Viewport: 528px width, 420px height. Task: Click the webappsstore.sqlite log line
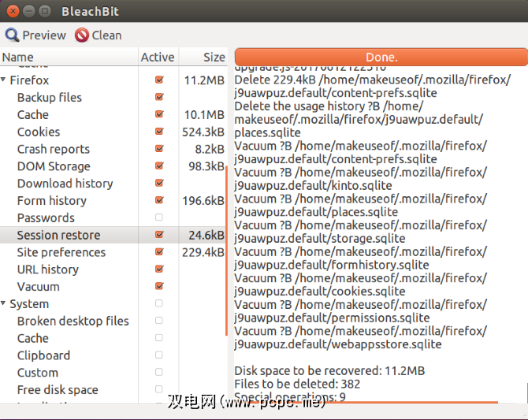338,344
